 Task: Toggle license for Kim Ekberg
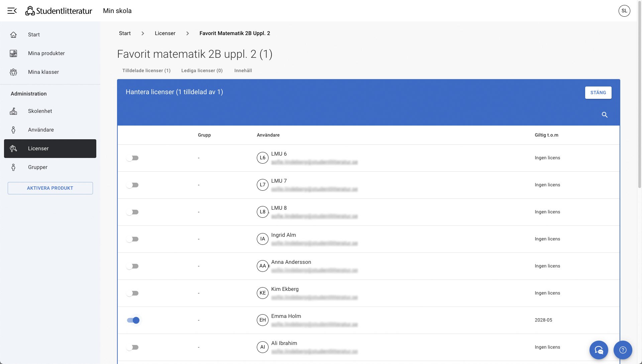133,293
